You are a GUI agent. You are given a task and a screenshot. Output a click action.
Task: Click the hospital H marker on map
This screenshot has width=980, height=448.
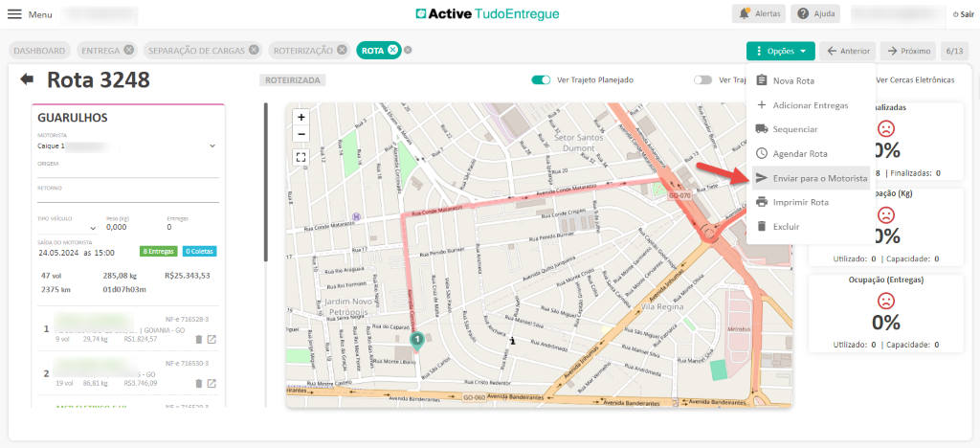pyautogui.click(x=356, y=216)
